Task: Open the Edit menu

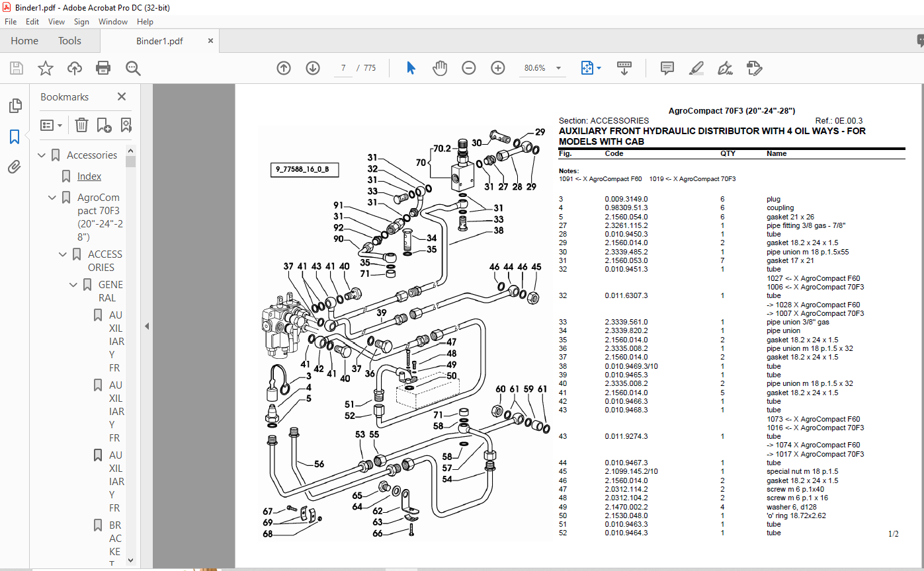Action: click(32, 22)
